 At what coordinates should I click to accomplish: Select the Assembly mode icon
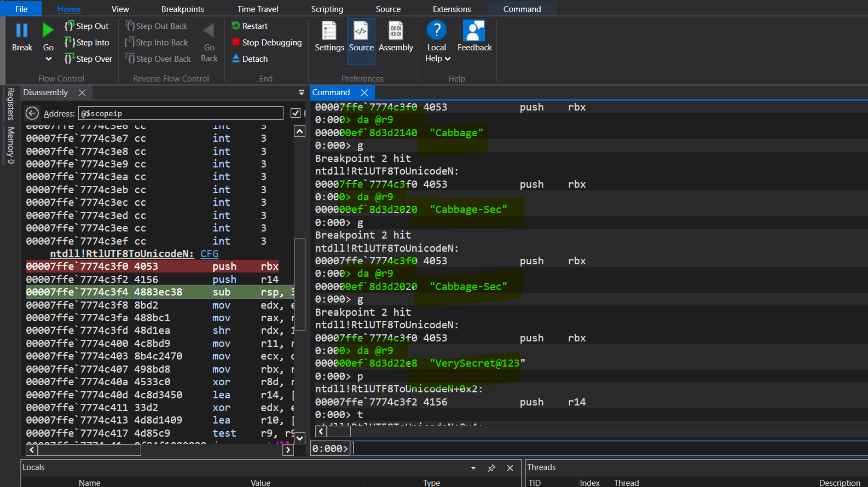(396, 31)
